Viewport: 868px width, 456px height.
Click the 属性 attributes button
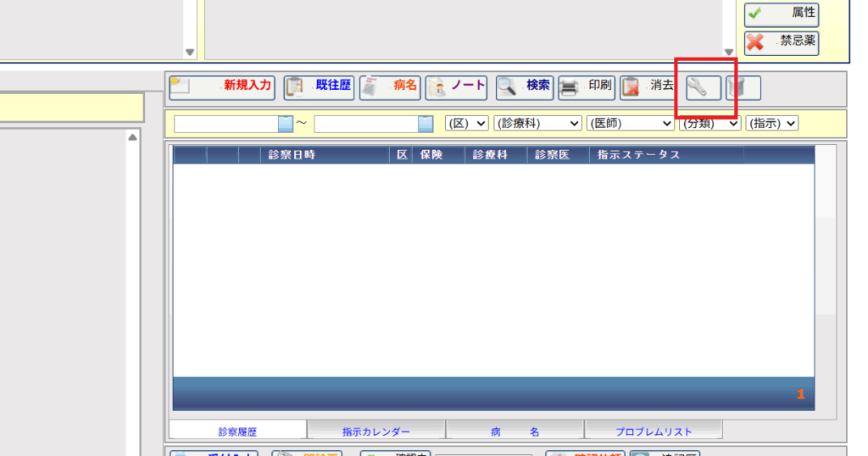[782, 14]
